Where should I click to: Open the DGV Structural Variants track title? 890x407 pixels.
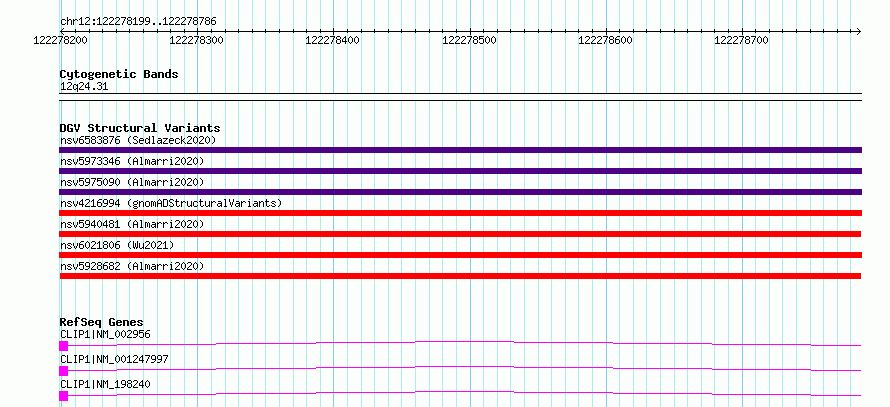(x=140, y=128)
